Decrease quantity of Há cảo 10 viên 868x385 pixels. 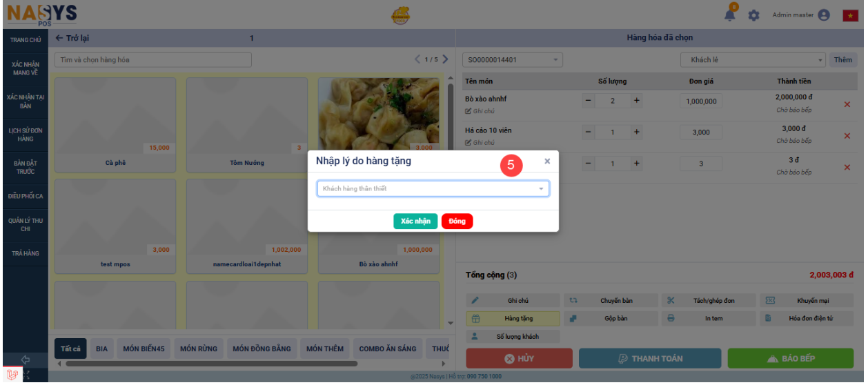click(589, 132)
